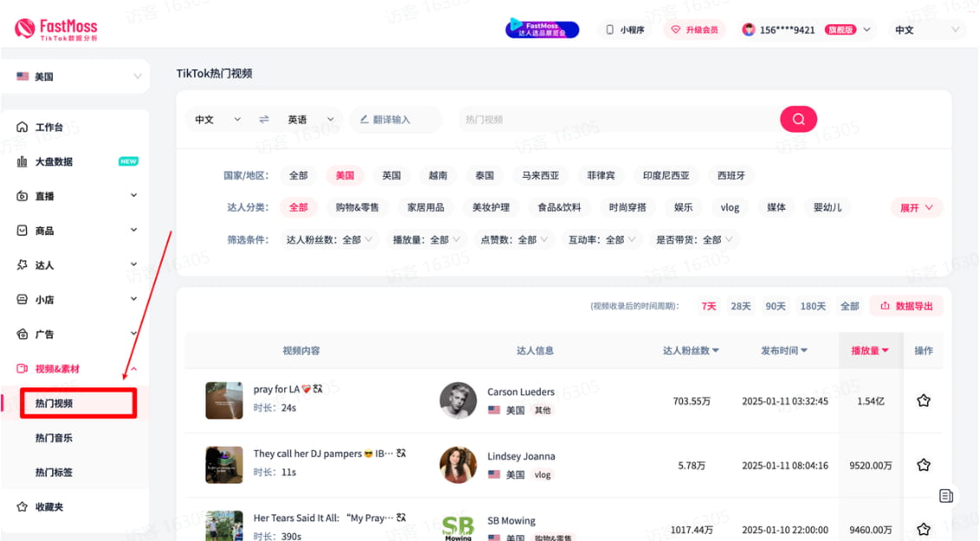Sort table by 达人粉丝数 column
The image size is (980, 541).
click(x=691, y=350)
